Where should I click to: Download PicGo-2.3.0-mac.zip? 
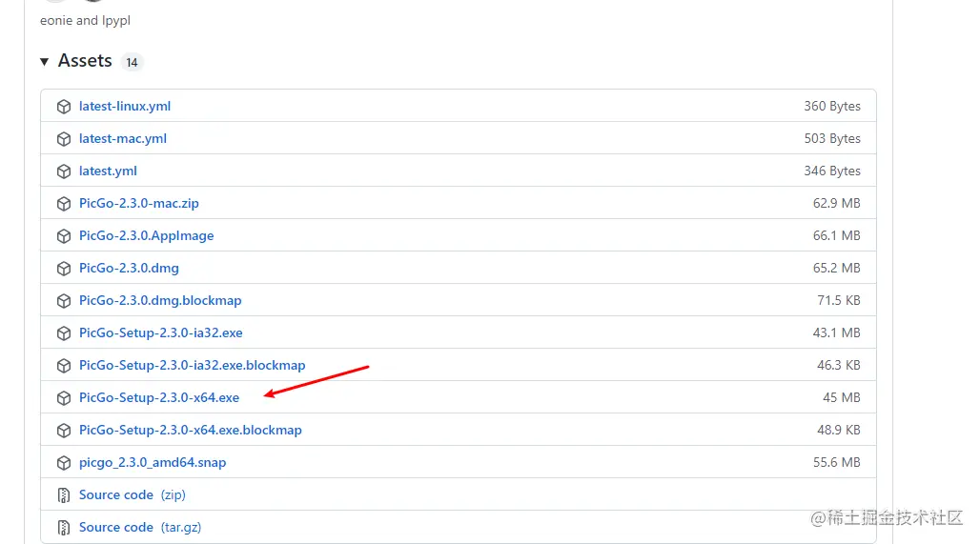pos(139,203)
